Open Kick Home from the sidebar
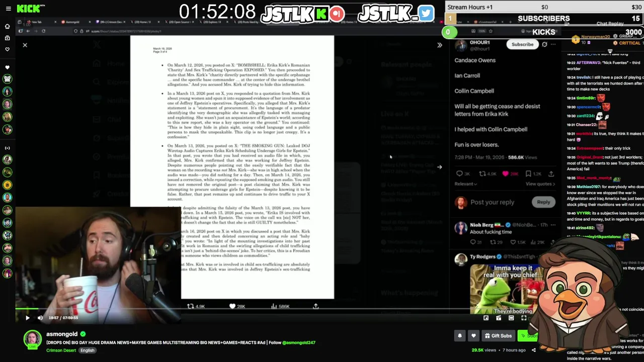 tap(7, 27)
